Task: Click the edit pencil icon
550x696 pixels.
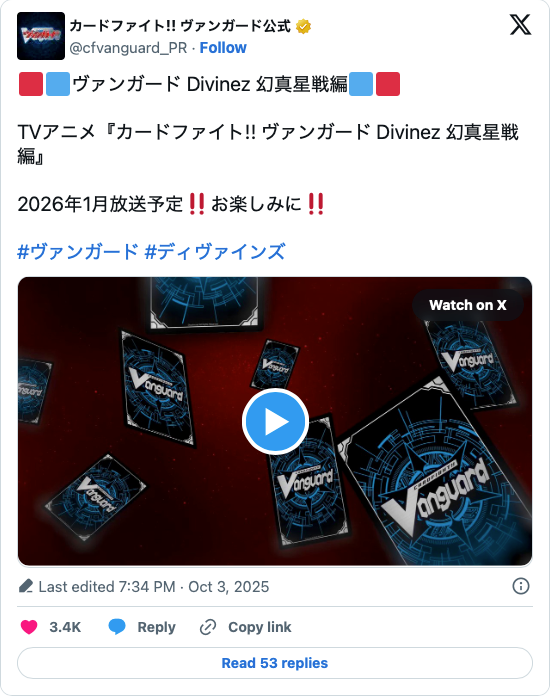Action: coord(26,586)
